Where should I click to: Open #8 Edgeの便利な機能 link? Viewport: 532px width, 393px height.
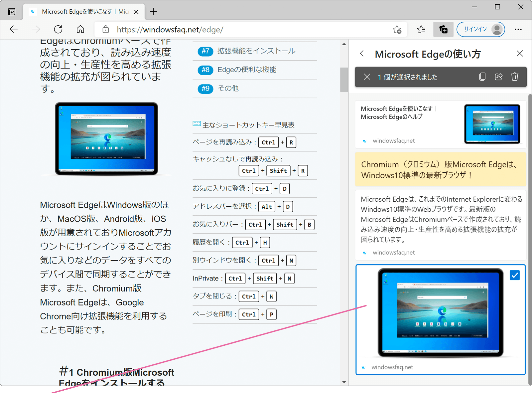point(247,70)
